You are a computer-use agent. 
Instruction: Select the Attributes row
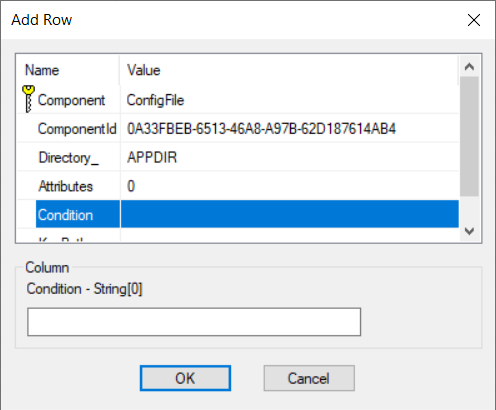click(238, 186)
